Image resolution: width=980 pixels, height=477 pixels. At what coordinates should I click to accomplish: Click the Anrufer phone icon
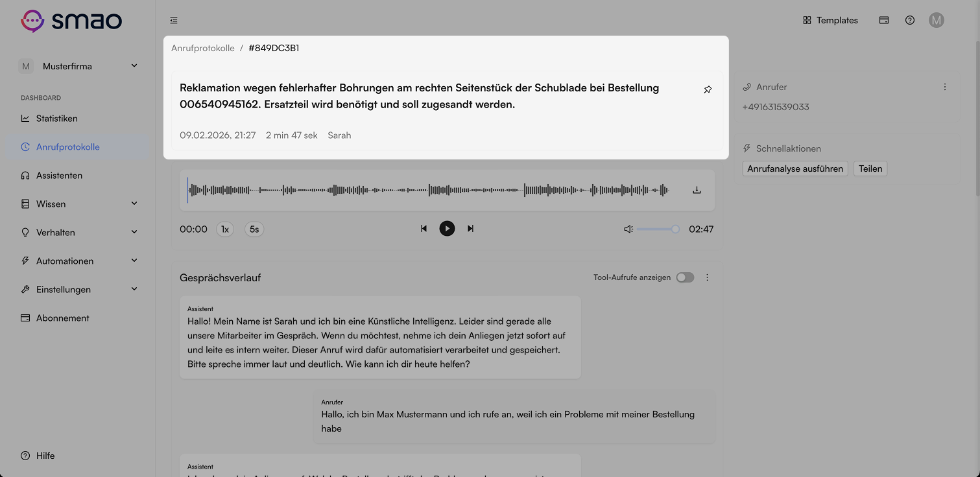747,87
